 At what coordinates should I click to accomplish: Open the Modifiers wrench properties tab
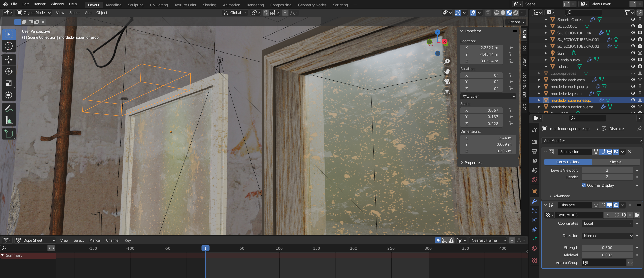(534, 201)
